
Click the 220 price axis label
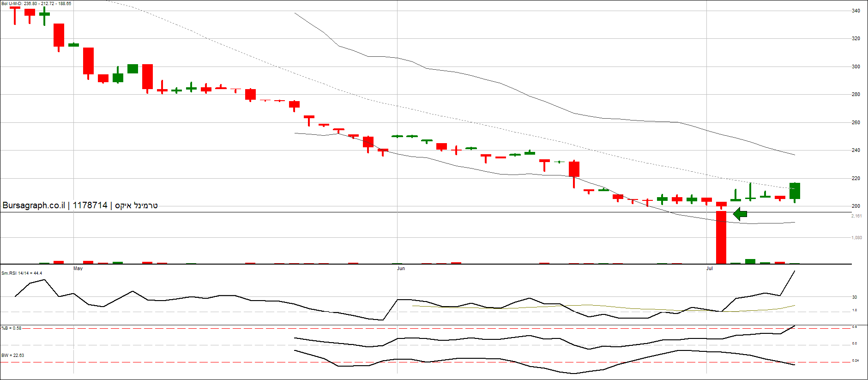[856, 178]
